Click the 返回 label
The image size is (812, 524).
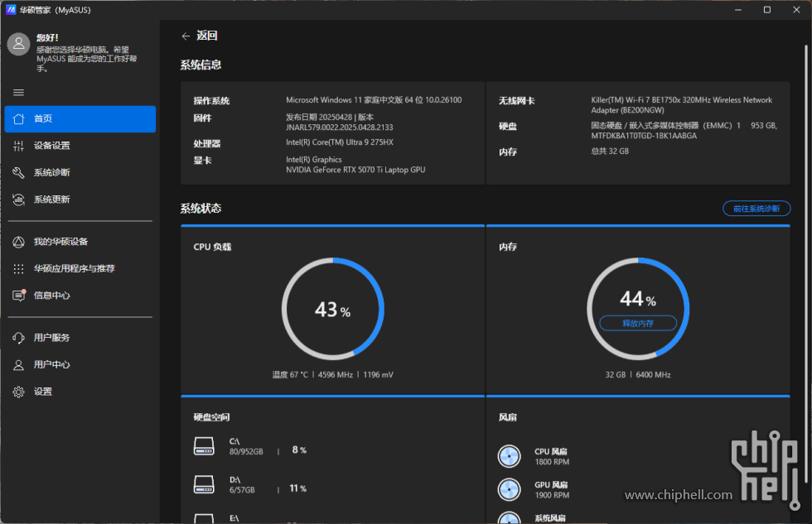[x=207, y=36]
